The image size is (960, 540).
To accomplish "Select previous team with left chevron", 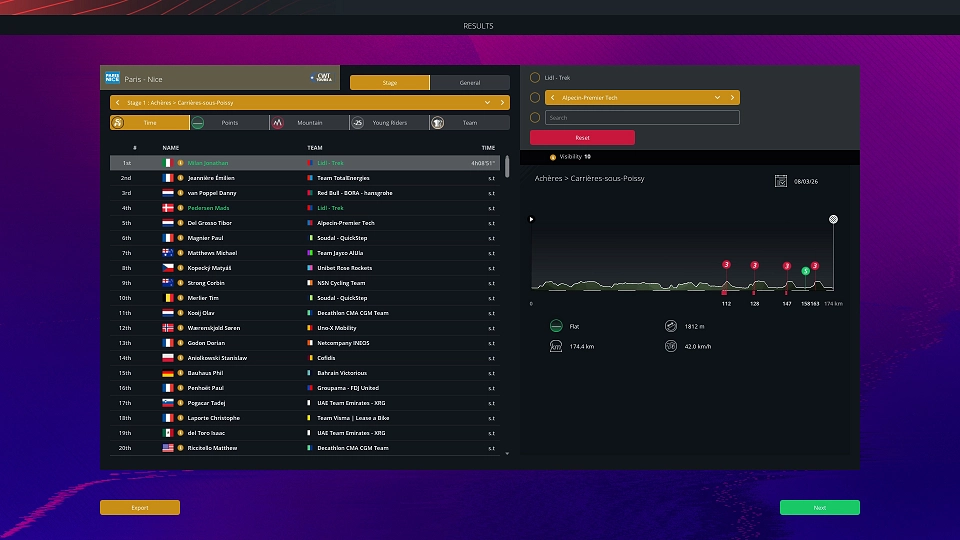I will tap(552, 97).
